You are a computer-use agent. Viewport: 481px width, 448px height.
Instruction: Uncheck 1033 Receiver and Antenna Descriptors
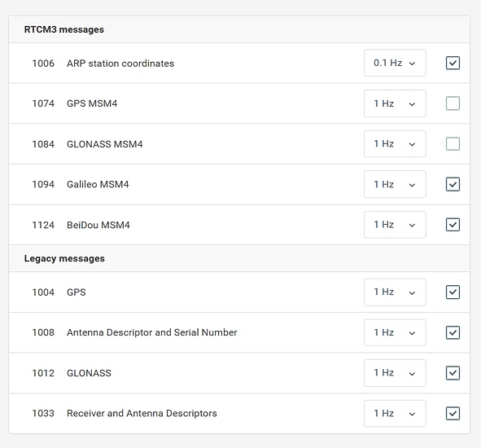coord(453,413)
